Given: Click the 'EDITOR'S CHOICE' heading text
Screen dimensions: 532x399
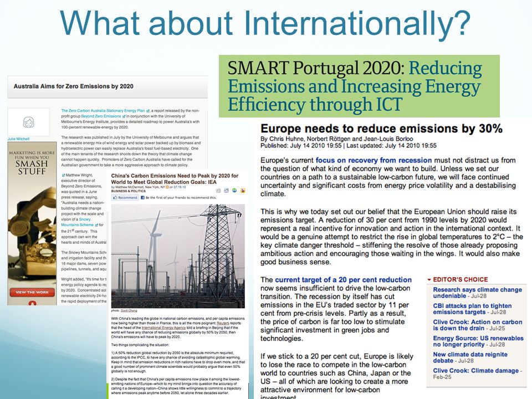Looking at the screenshot, I should pyautogui.click(x=461, y=279).
